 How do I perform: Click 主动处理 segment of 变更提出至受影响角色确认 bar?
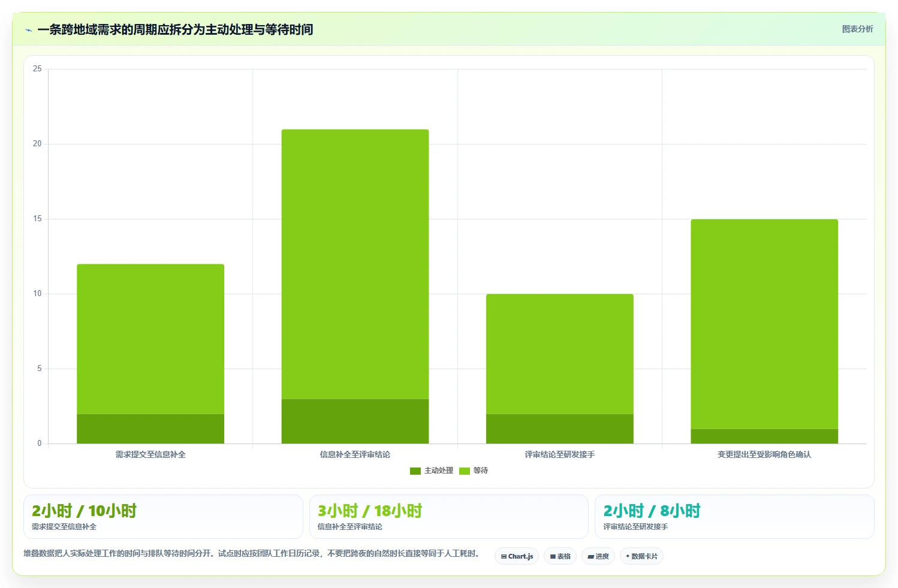[x=764, y=436]
